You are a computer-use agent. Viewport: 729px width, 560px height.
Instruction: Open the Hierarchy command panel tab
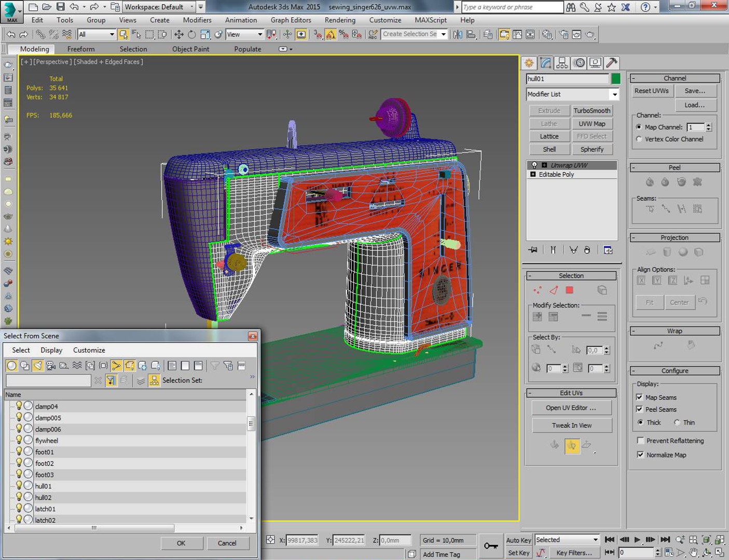tap(562, 63)
